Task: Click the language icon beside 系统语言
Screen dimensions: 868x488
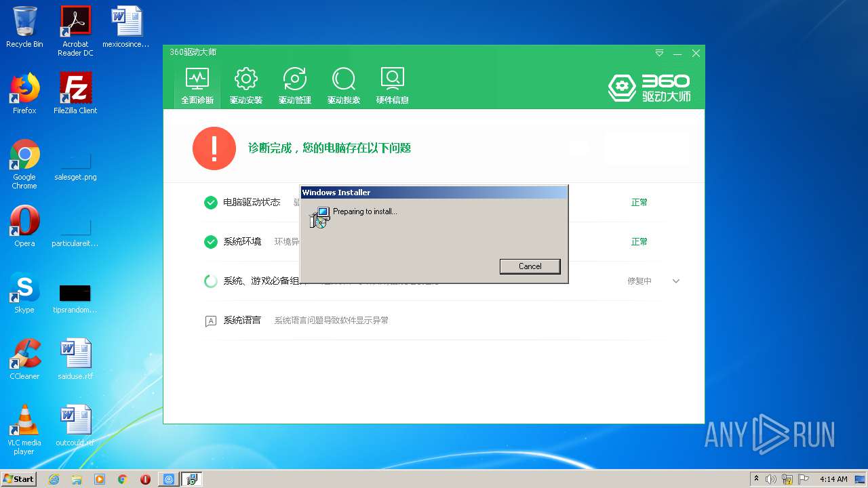Action: (x=211, y=321)
